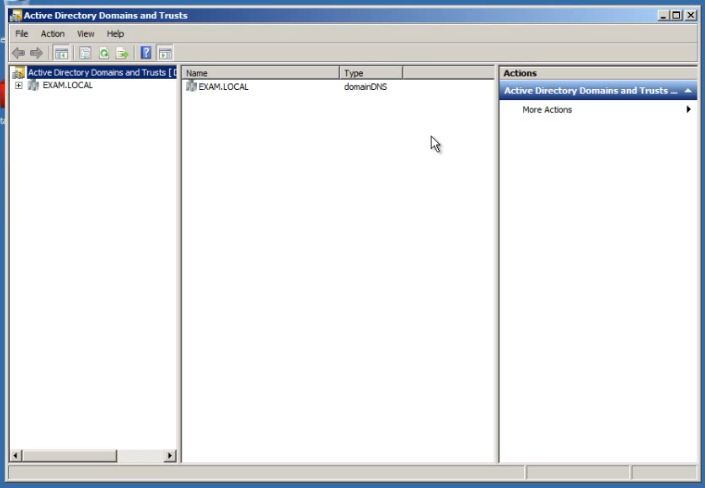Click the title bar application icon
This screenshot has width=705, height=488.
pyautogui.click(x=16, y=16)
